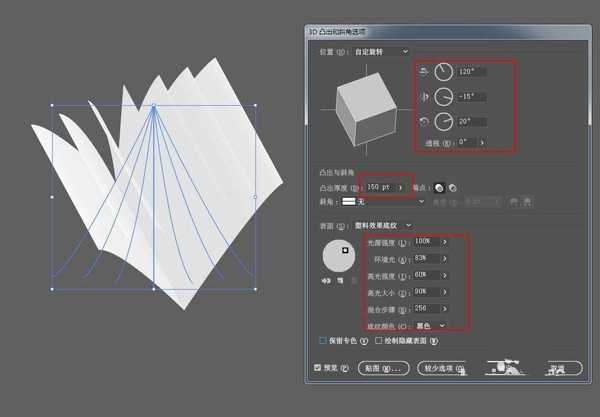Turn off cap for hollow appearance
This screenshot has height=417, width=600.
[453, 187]
